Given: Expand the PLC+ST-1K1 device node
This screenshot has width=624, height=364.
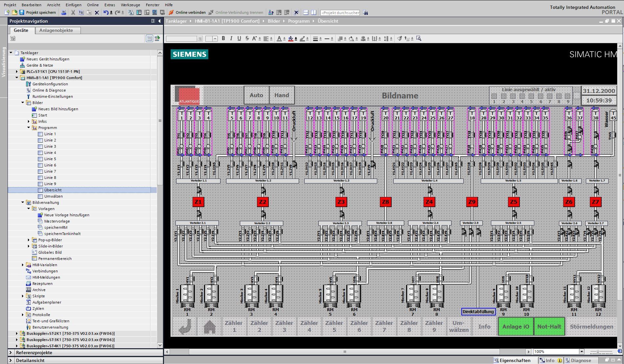Looking at the screenshot, I should click(x=17, y=72).
